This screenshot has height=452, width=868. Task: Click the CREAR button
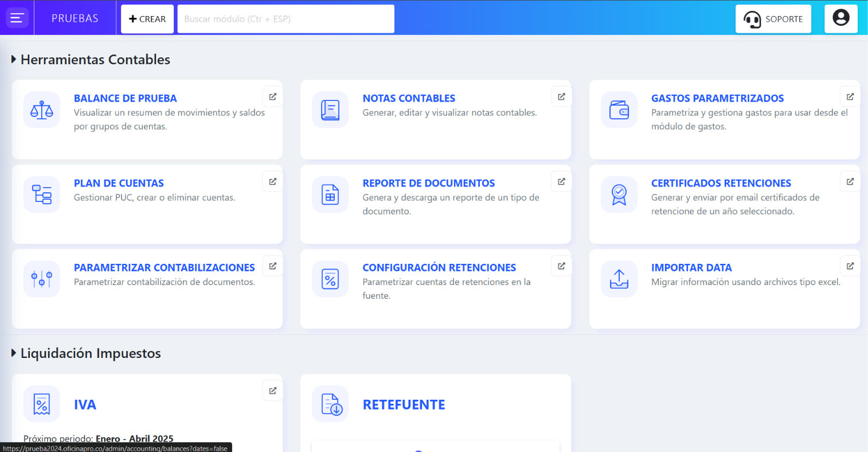pyautogui.click(x=147, y=19)
